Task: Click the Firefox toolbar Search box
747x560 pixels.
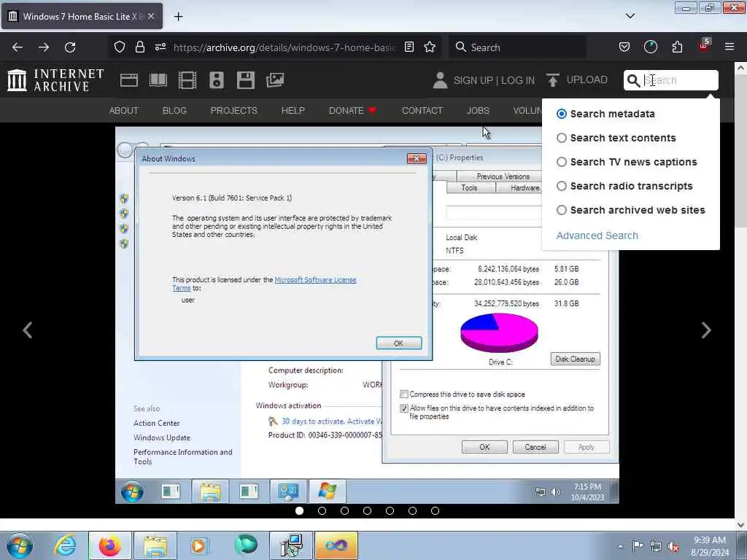Action: pyautogui.click(x=517, y=47)
